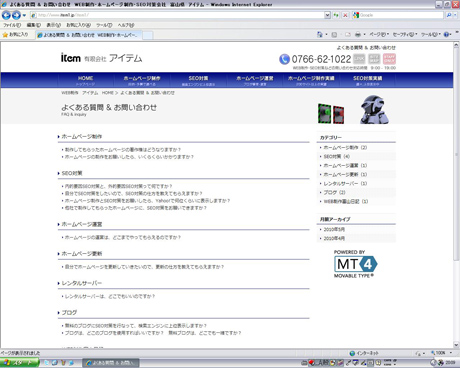This screenshot has width=460, height=368.
Task: Click the Windows スタート button
Action: (x=20, y=363)
